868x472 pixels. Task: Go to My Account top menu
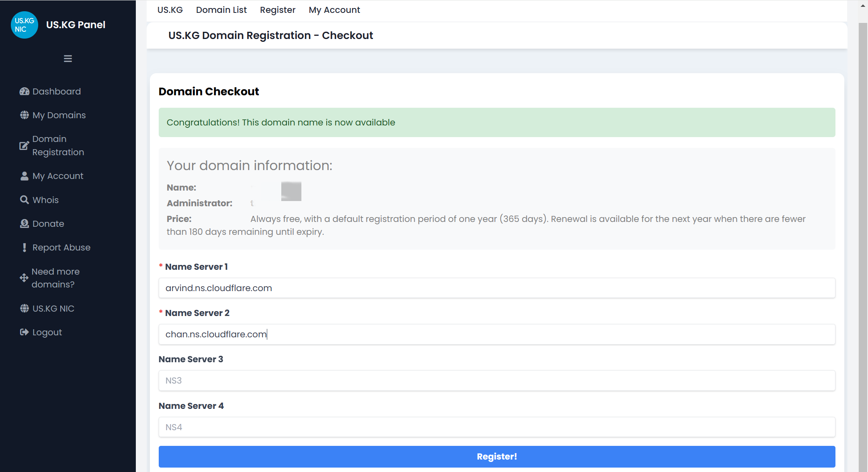(x=334, y=10)
